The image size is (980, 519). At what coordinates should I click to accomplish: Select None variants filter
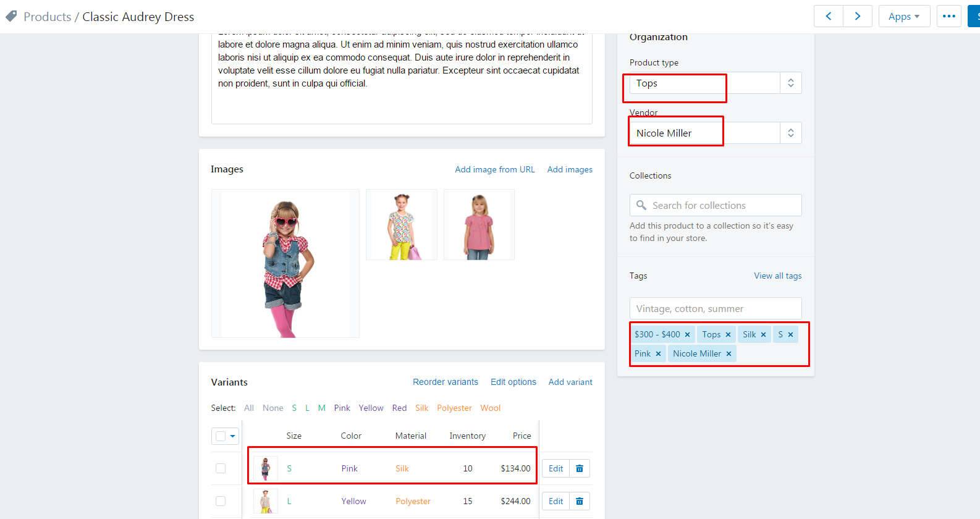click(x=273, y=408)
